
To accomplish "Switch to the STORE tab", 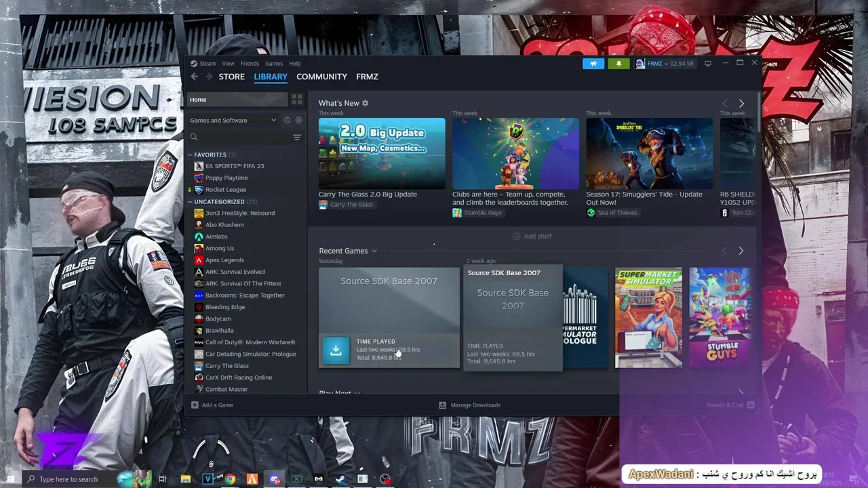I will [231, 77].
